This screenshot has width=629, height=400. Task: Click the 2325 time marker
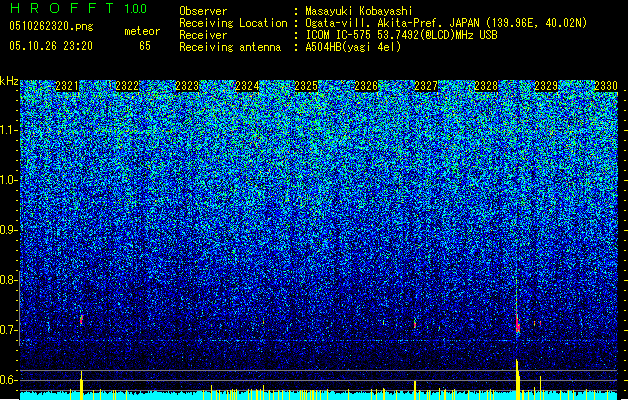[x=306, y=86]
